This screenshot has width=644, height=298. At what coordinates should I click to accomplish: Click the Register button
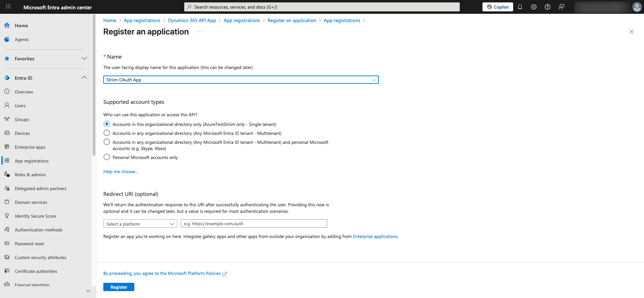pos(118,287)
